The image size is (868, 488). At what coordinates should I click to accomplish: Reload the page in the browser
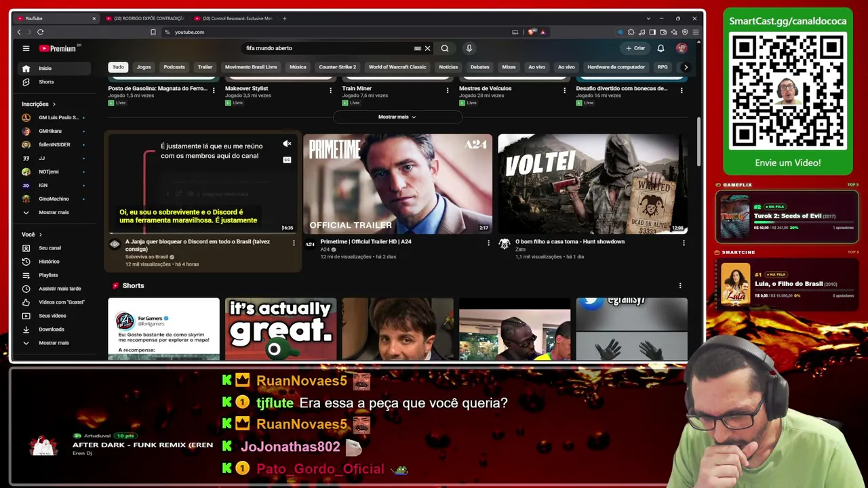41,32
